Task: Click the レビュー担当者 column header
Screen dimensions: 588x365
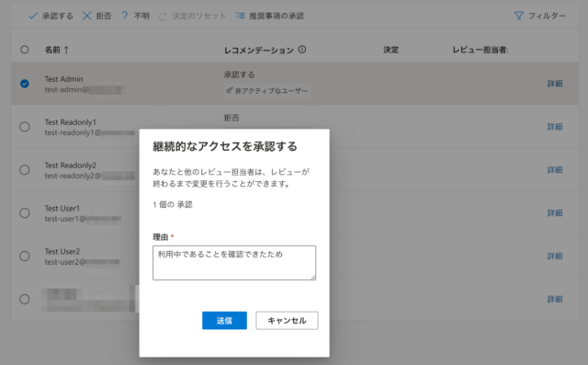Action: [481, 50]
